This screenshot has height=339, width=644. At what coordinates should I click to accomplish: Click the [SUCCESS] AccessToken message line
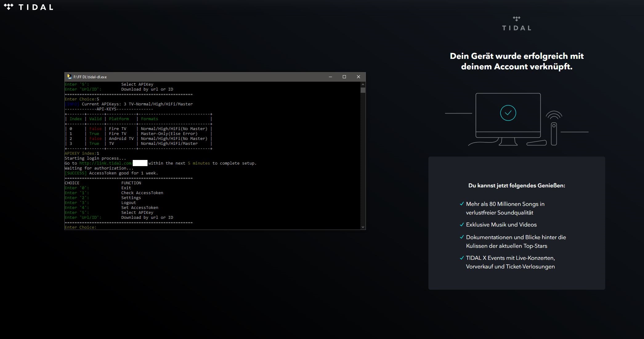111,173
